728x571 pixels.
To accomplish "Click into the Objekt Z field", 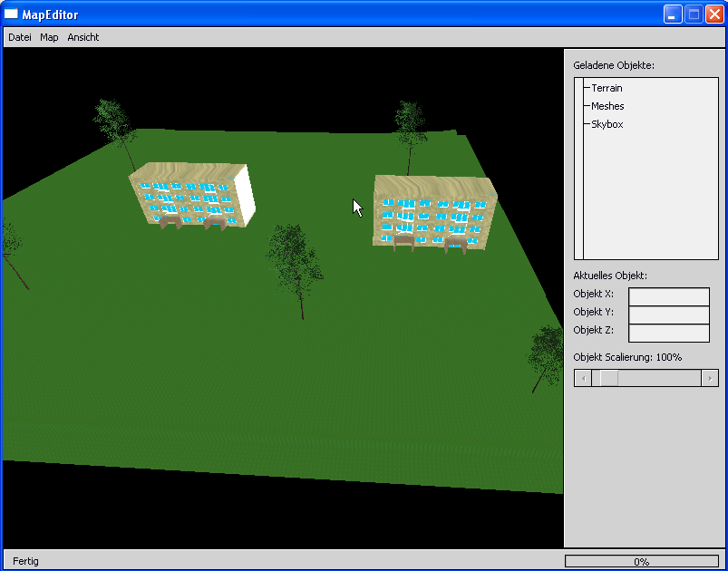I will coord(668,333).
